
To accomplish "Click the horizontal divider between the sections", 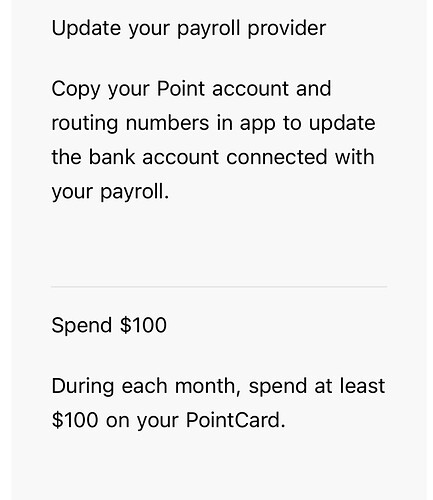I will pos(219,286).
